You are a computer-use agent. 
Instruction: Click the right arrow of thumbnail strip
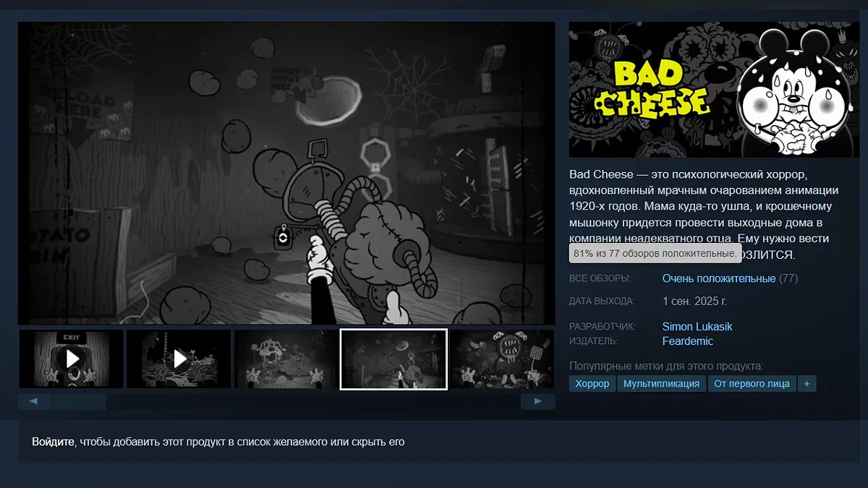click(537, 401)
